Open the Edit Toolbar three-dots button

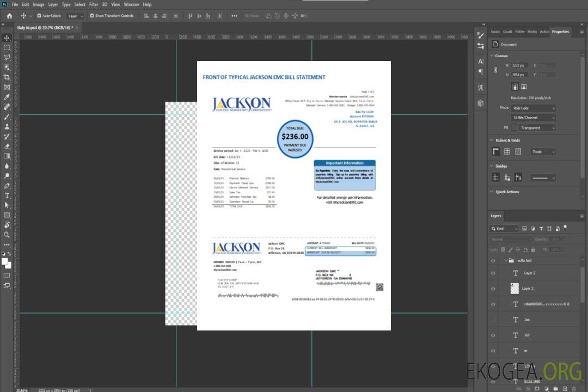pos(7,244)
